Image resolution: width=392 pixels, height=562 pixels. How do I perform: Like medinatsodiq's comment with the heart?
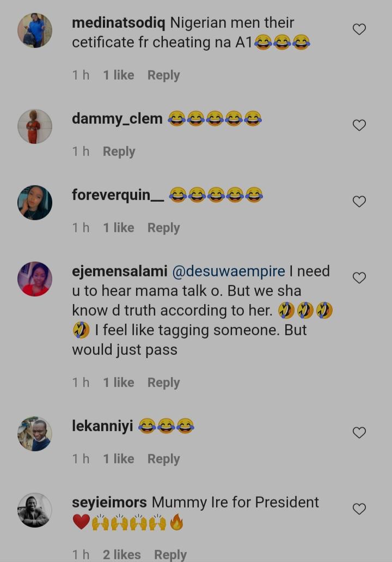pyautogui.click(x=359, y=29)
